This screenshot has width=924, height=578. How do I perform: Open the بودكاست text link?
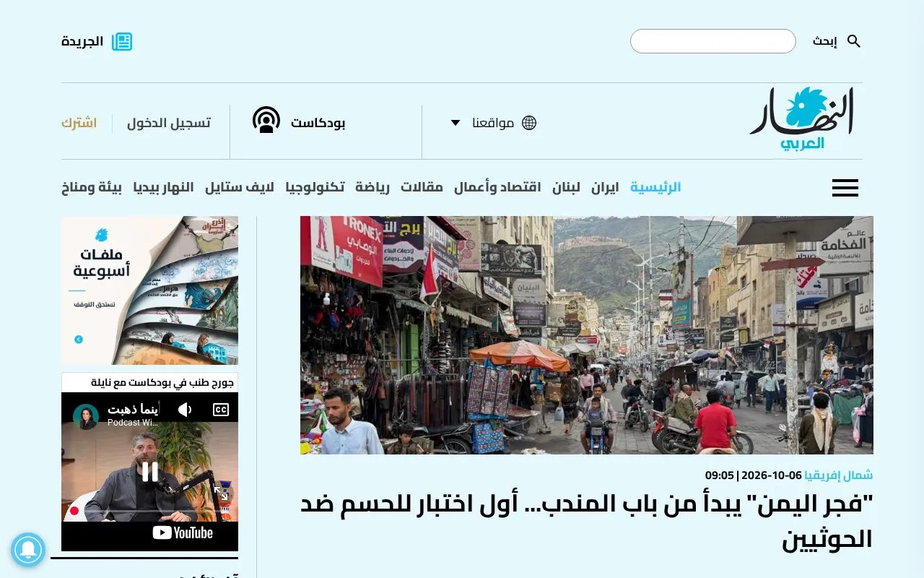coord(318,123)
